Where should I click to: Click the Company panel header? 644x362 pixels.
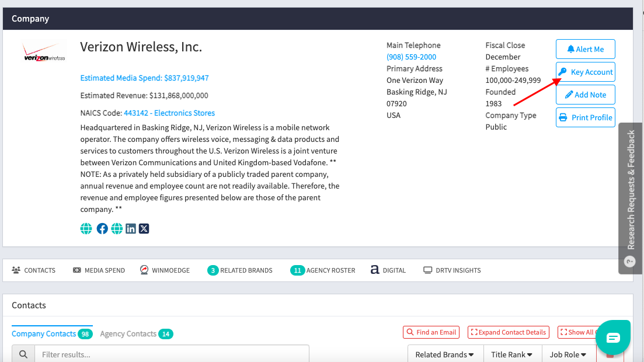[318, 19]
